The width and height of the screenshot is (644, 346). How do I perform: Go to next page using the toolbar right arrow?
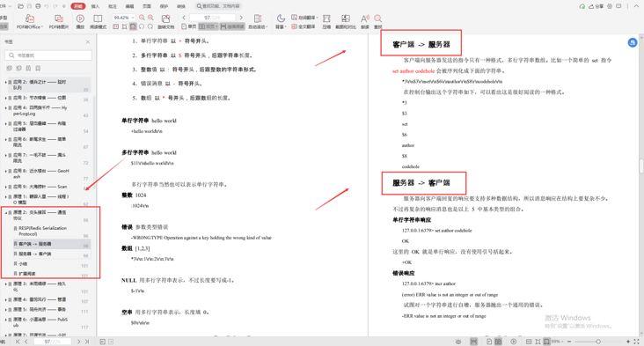(241, 18)
